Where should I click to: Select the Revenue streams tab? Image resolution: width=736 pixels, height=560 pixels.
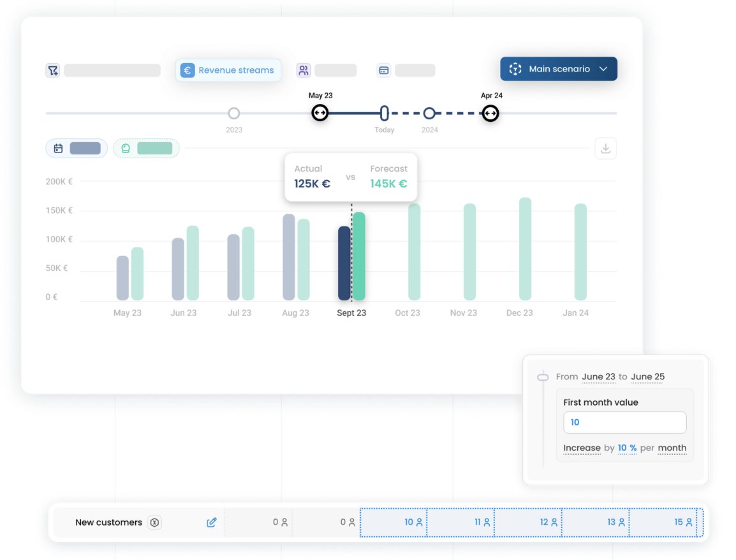pyautogui.click(x=228, y=70)
